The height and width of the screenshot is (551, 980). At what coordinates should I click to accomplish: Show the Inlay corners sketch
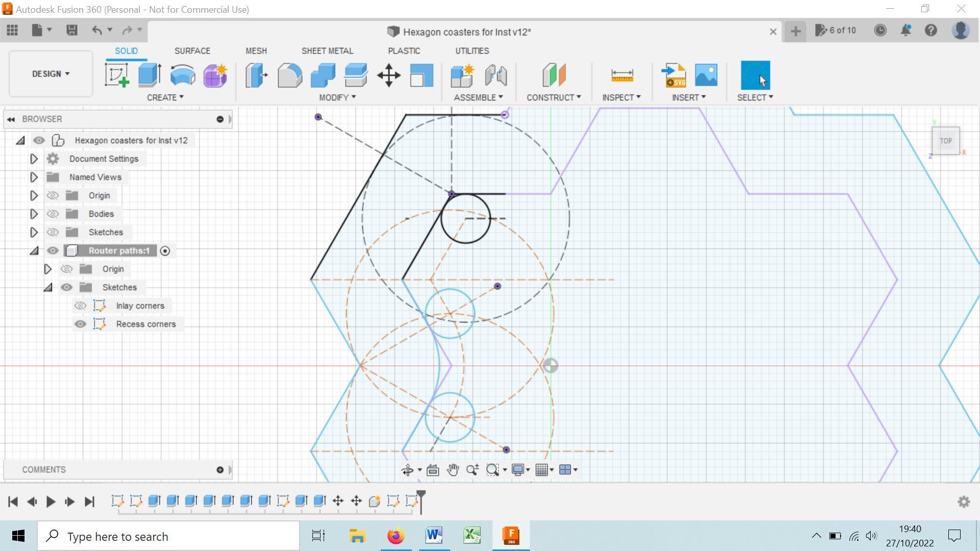80,305
